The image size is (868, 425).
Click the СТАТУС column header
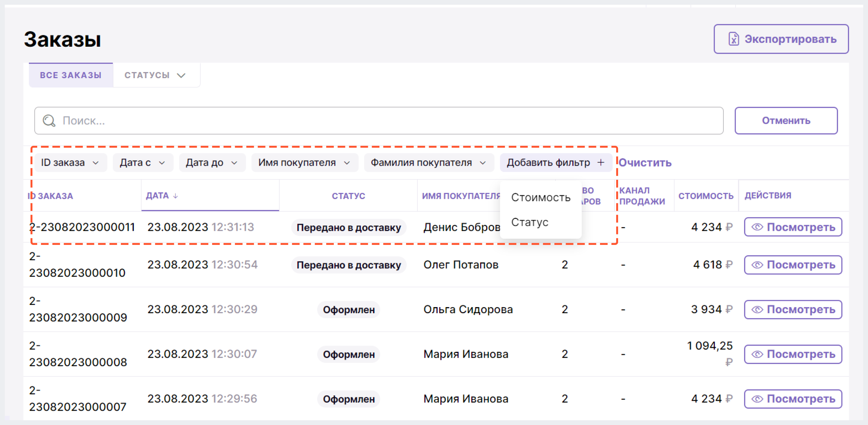(x=348, y=196)
